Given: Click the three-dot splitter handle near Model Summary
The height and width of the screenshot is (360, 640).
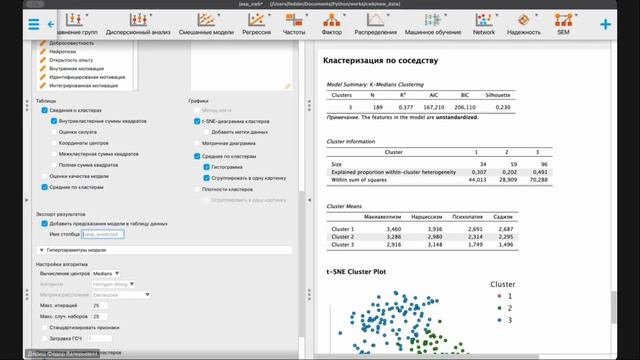Looking at the screenshot, I should pos(309,105).
